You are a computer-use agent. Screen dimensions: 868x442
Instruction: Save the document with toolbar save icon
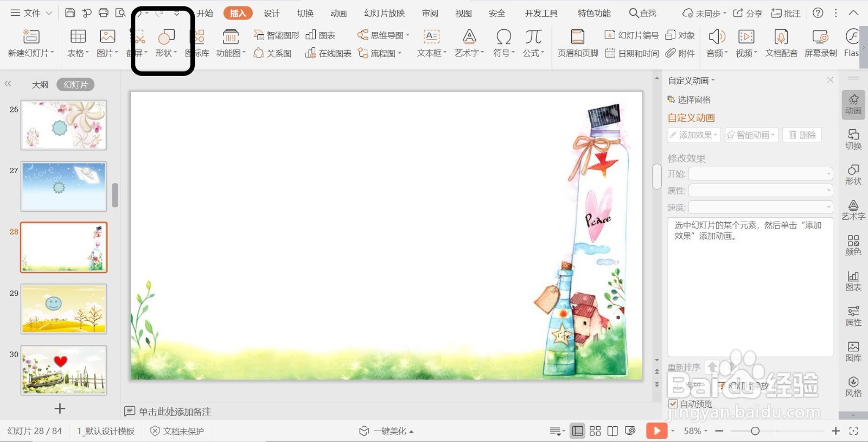(x=70, y=13)
